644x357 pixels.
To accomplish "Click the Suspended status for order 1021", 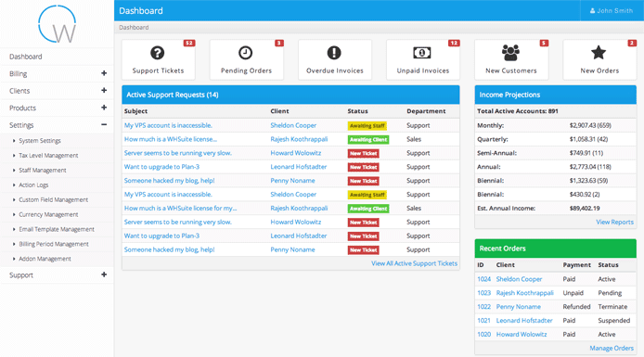I will tap(614, 321).
